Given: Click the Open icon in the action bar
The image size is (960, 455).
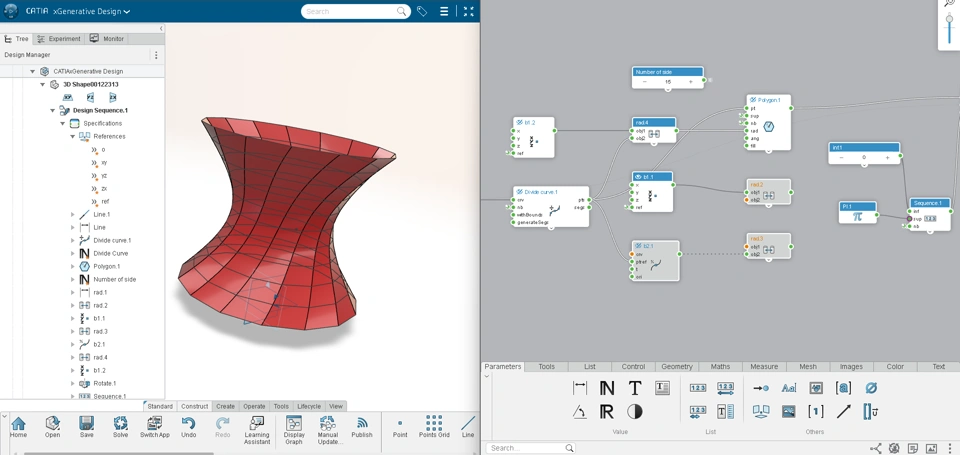Looking at the screenshot, I should click(x=52, y=423).
